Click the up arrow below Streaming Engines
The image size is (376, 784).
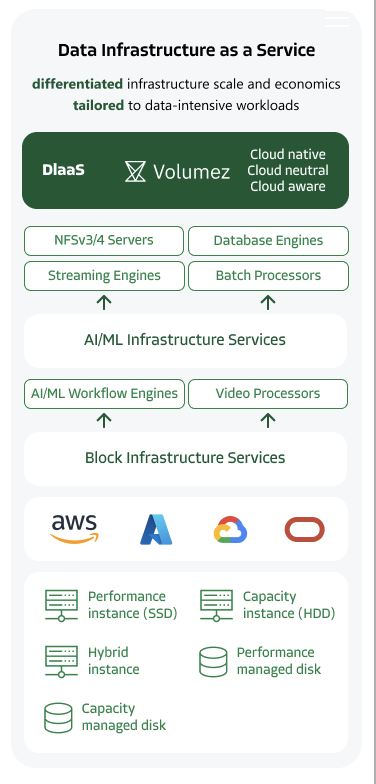[x=104, y=302]
